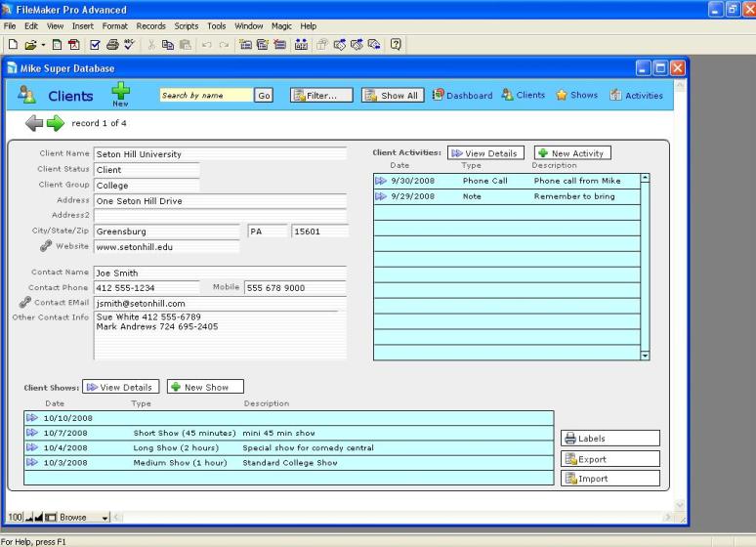Click the Labels button
The image size is (756, 547).
(x=609, y=438)
